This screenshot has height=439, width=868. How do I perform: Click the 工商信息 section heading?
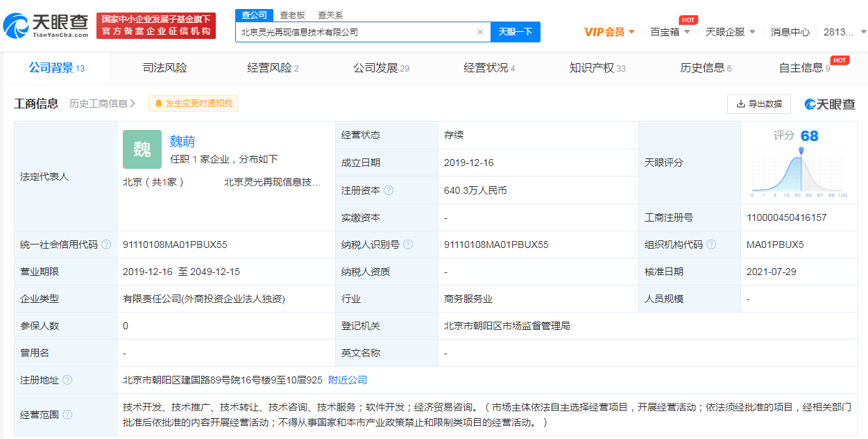click(36, 103)
